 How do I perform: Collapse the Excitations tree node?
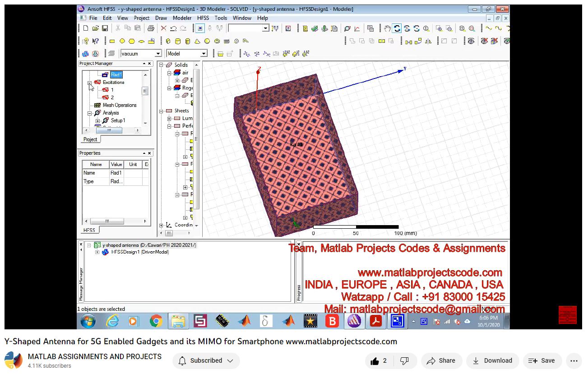tap(90, 83)
